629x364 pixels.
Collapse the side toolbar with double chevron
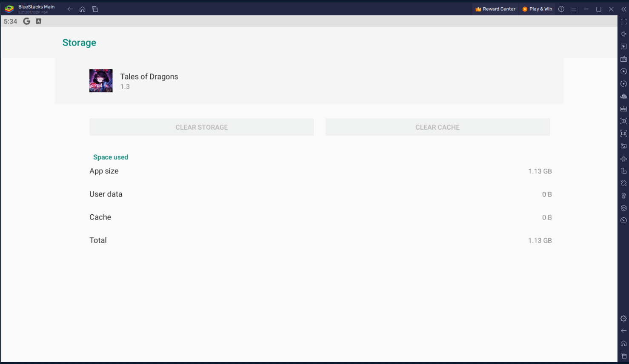tap(624, 9)
